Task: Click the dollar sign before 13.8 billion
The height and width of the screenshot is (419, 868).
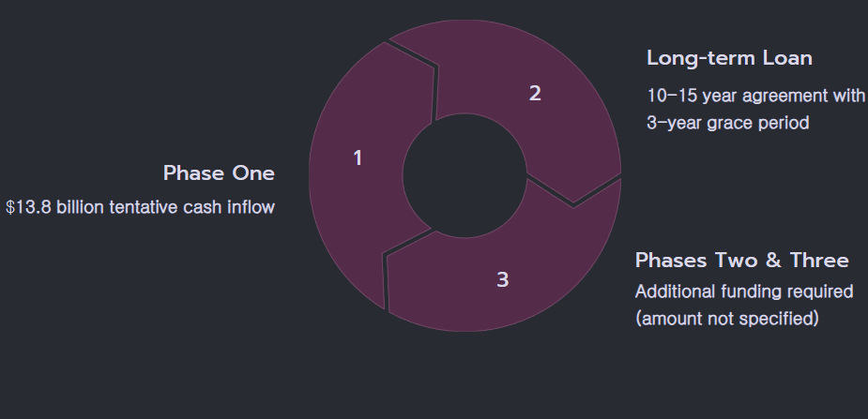Action: [x=9, y=207]
